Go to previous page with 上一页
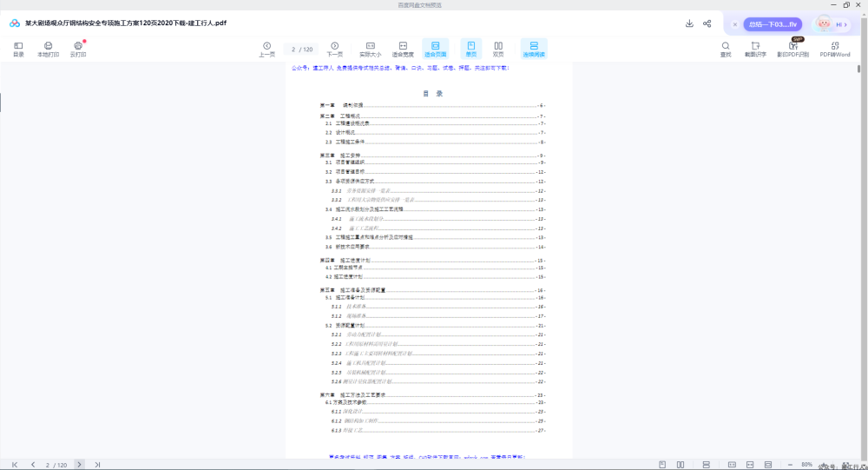 (x=266, y=49)
